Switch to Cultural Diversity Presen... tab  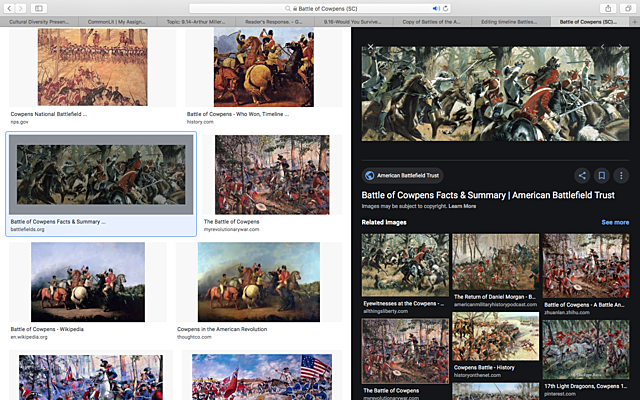click(x=39, y=22)
